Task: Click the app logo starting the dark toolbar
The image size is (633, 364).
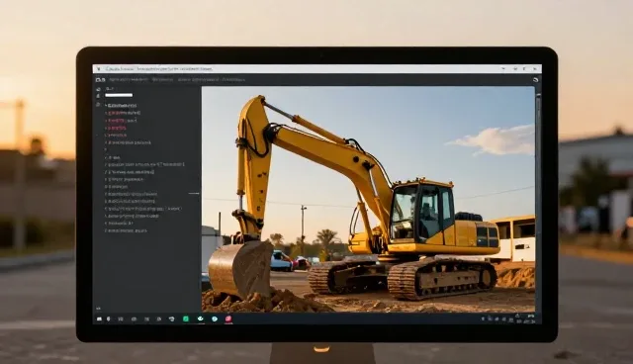Action: 100,80
